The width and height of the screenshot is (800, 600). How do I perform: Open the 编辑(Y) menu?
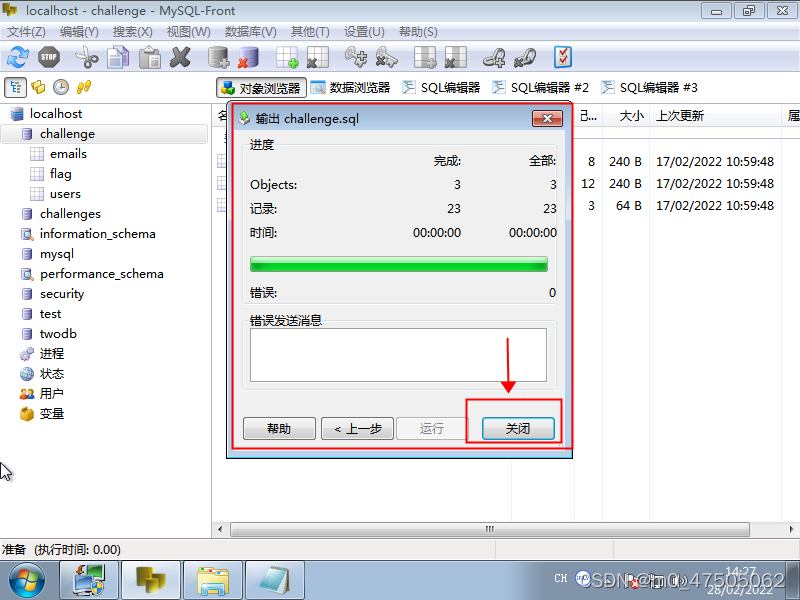click(79, 32)
